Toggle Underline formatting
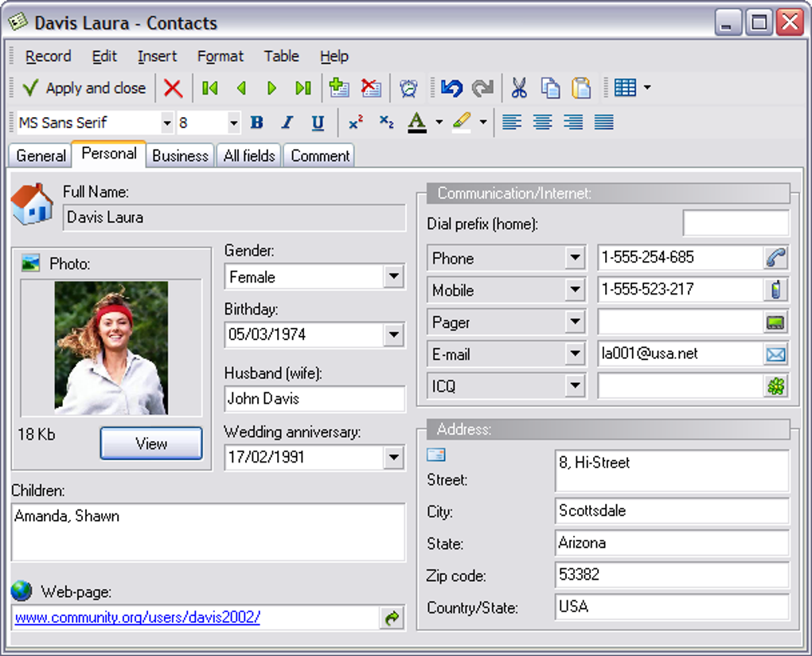This screenshot has height=656, width=812. point(318,123)
